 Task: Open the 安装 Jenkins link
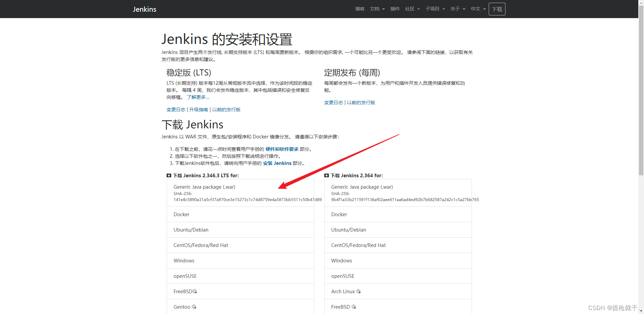pyautogui.click(x=277, y=163)
